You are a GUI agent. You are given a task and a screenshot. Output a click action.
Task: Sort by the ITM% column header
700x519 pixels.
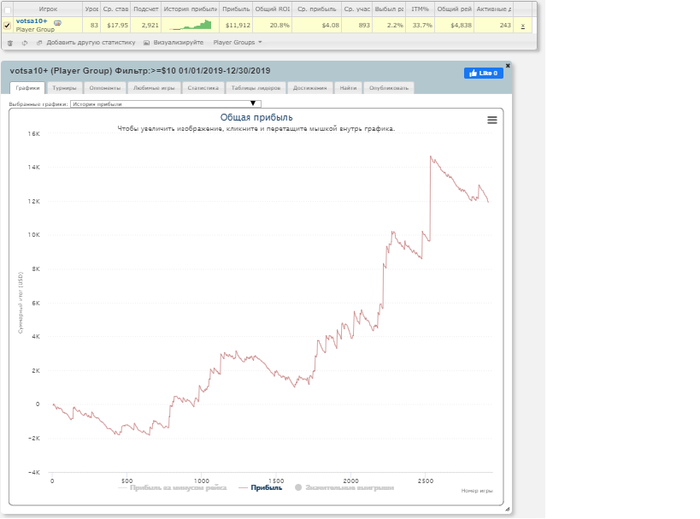[420, 9]
